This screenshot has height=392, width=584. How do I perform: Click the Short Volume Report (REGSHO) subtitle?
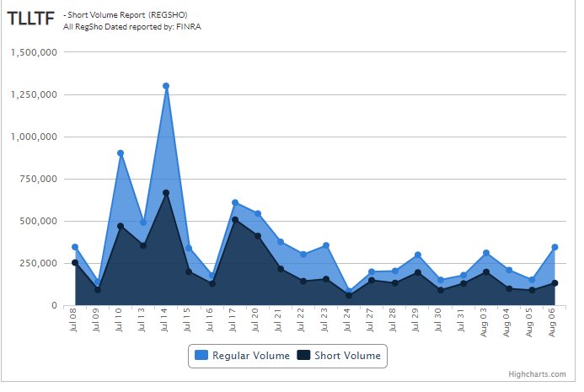coord(126,15)
